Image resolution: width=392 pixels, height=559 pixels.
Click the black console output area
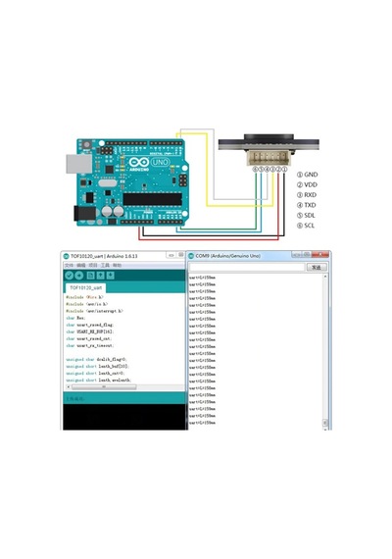point(124,417)
